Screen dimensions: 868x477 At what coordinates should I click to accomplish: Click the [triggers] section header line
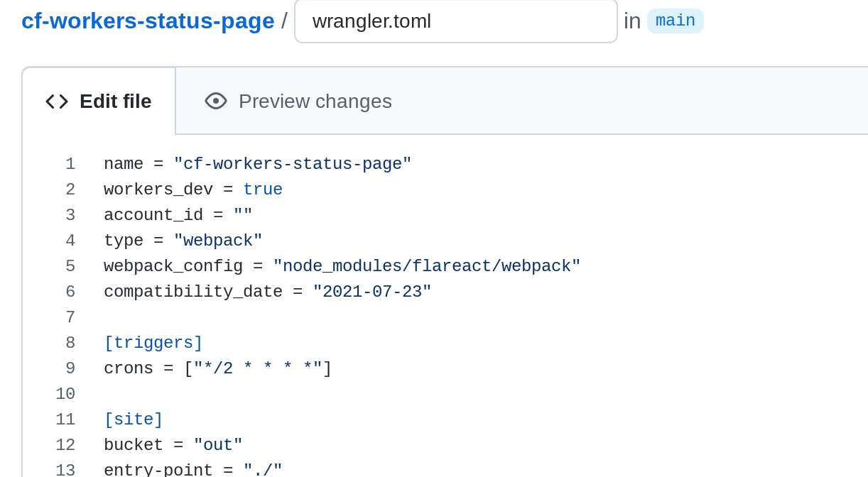click(x=153, y=343)
